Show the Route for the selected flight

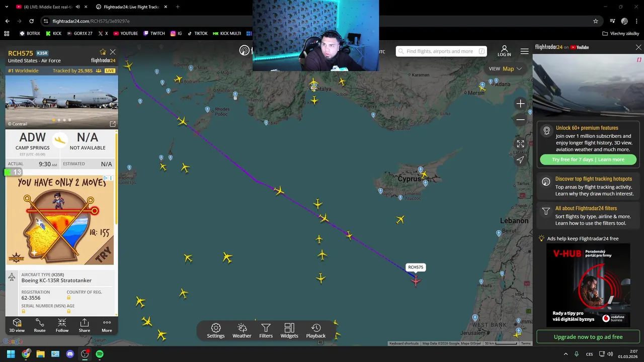40,325
